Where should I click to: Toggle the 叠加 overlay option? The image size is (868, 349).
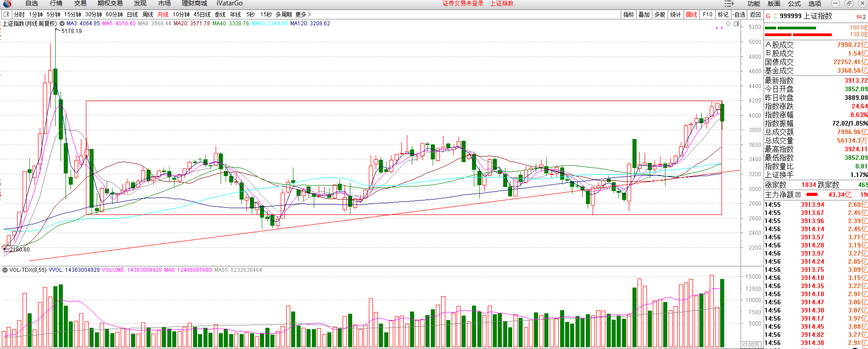(x=644, y=14)
